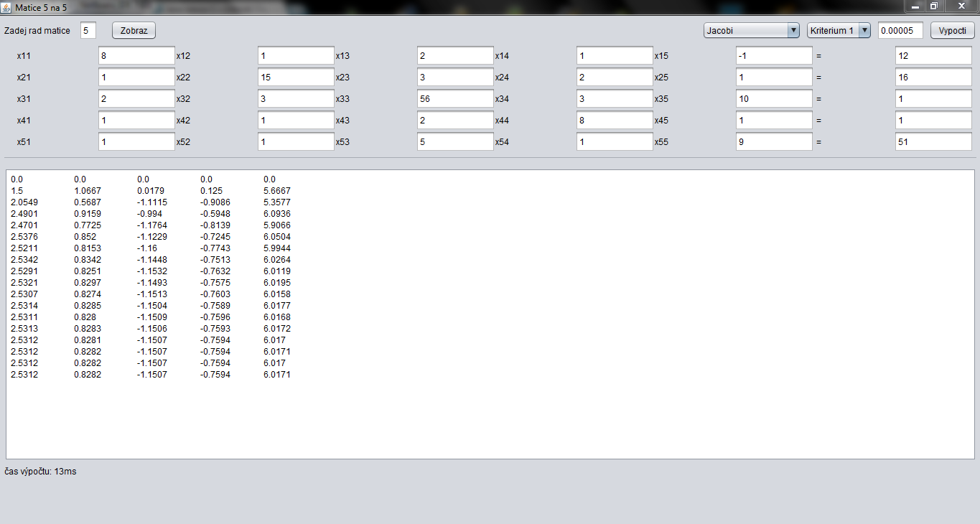
Task: Select the x11 input field
Action: [x=136, y=56]
